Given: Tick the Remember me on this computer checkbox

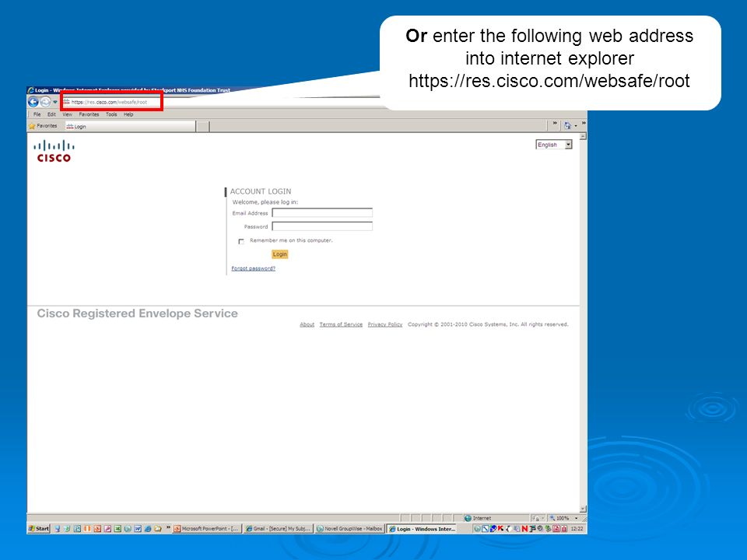Looking at the screenshot, I should [x=241, y=241].
